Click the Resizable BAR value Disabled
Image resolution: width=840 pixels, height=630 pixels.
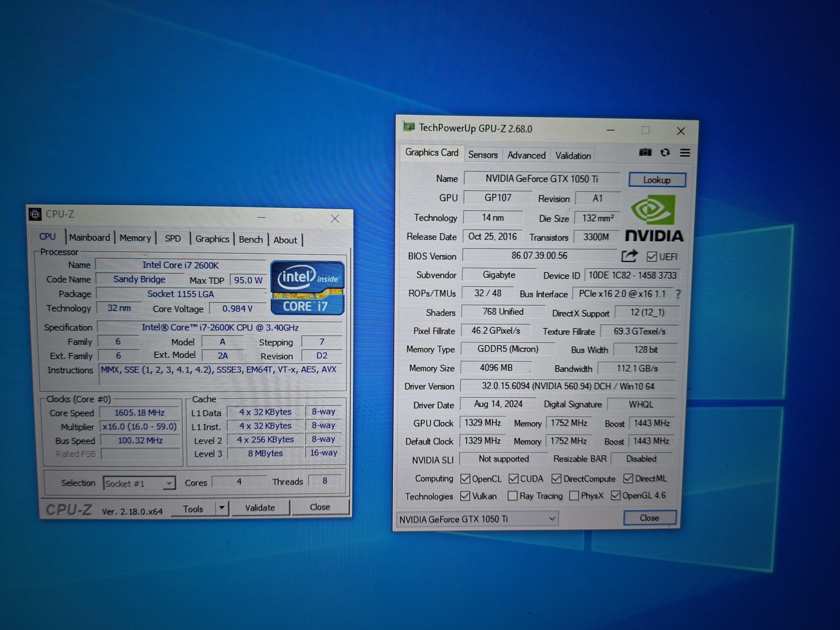click(641, 459)
